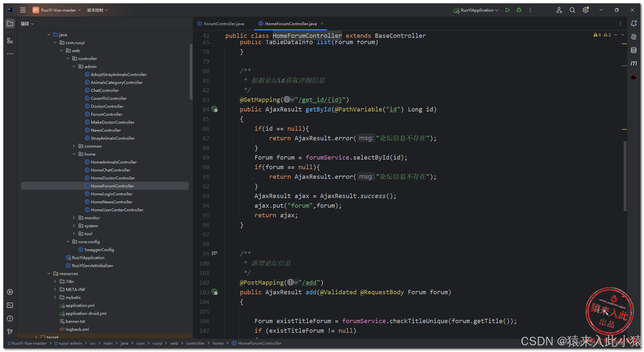
Task: Go to next highlighted problem arrow
Action: coord(623,35)
